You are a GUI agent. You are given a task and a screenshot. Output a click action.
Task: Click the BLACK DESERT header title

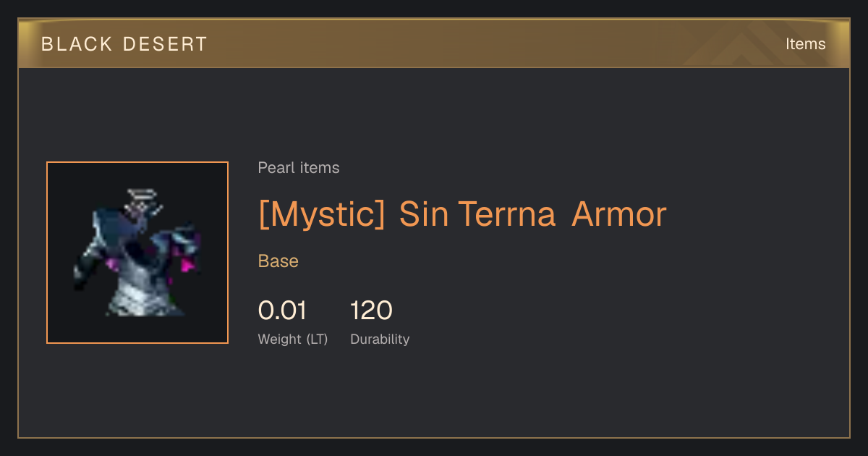click(x=124, y=44)
